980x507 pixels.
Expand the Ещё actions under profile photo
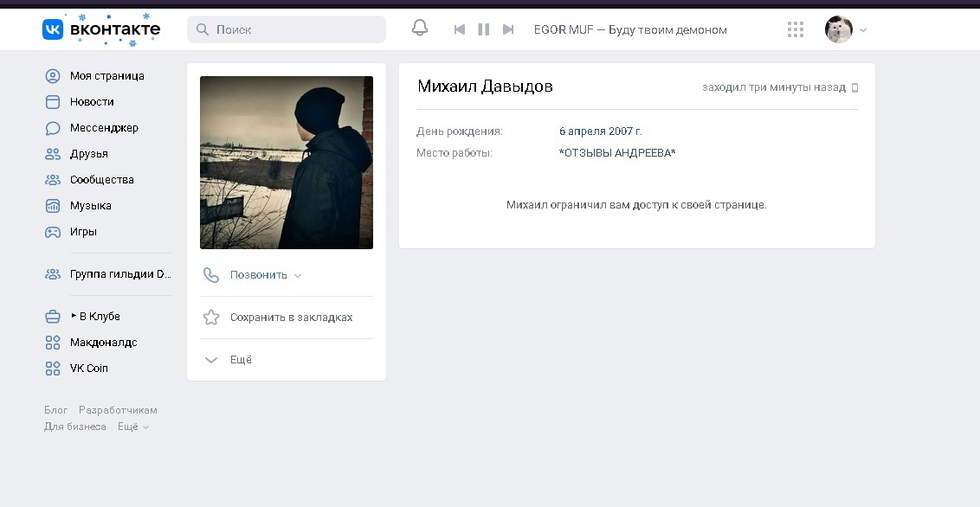pyautogui.click(x=241, y=360)
